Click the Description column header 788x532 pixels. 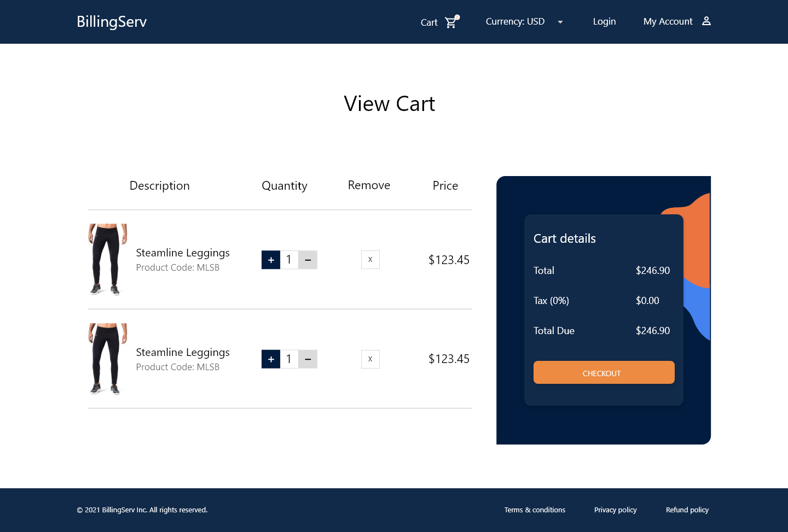coord(159,186)
